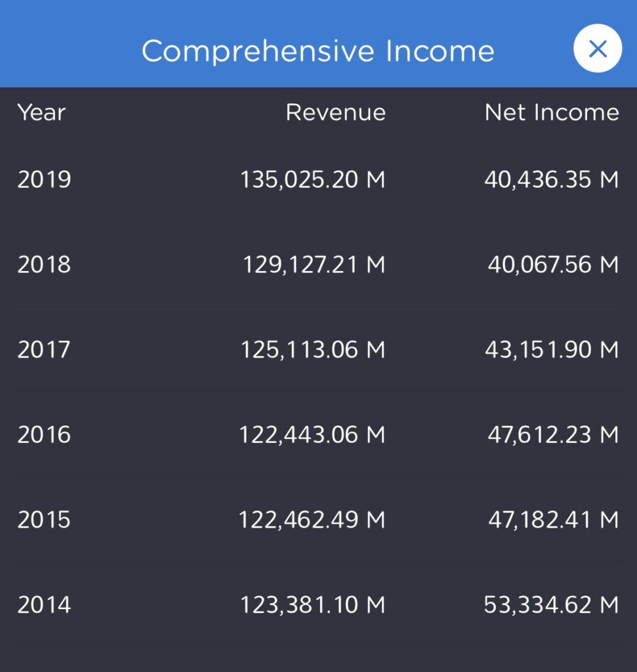Open the 2015 year row

click(44, 520)
